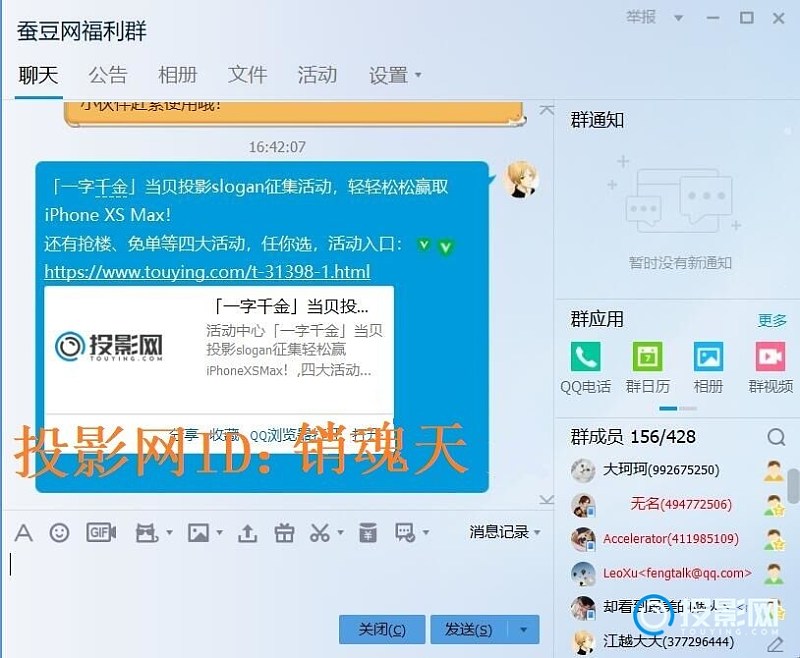Click the upload file icon
Viewport: 800px width, 658px height.
[248, 533]
